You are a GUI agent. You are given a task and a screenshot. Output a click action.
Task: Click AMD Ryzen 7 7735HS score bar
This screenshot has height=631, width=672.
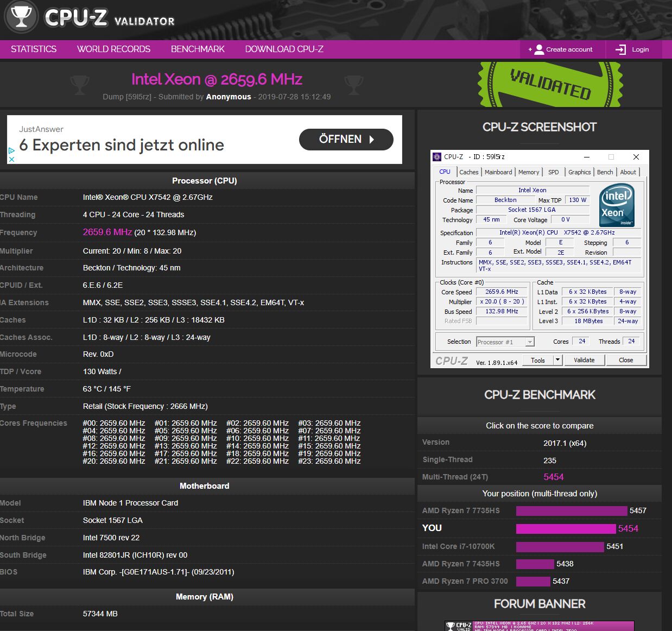pyautogui.click(x=571, y=511)
